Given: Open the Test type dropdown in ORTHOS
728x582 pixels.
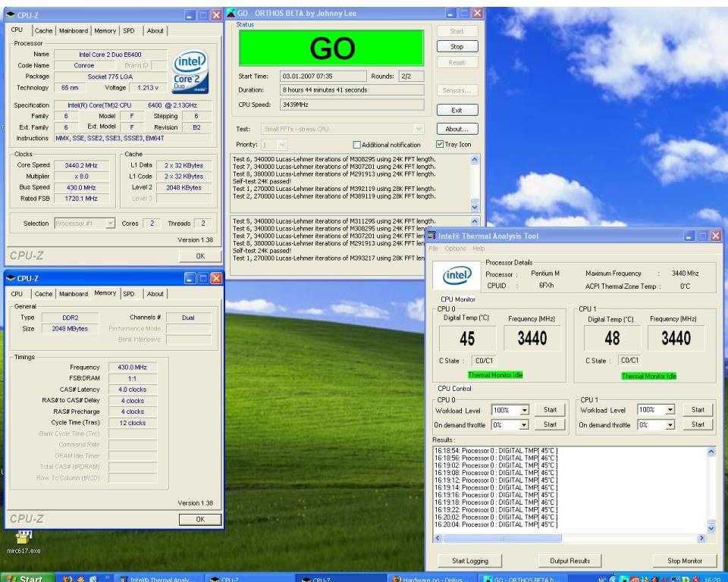Looking at the screenshot, I should 419,129.
